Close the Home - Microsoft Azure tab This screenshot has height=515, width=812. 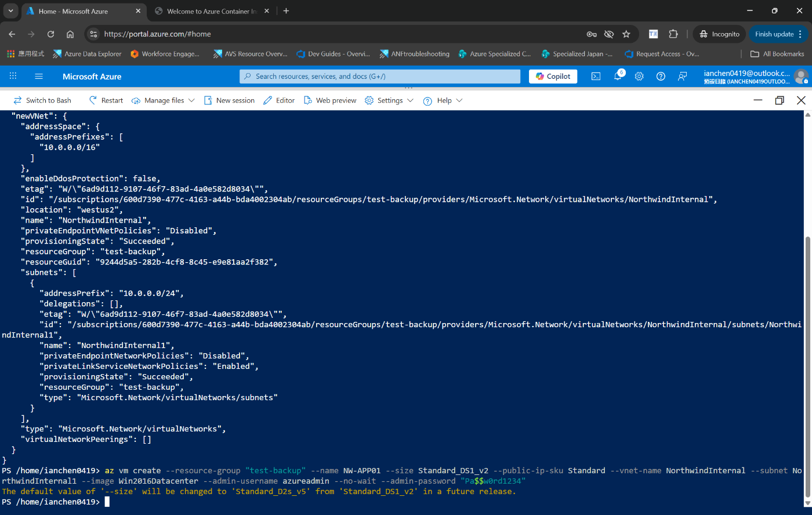coord(138,11)
